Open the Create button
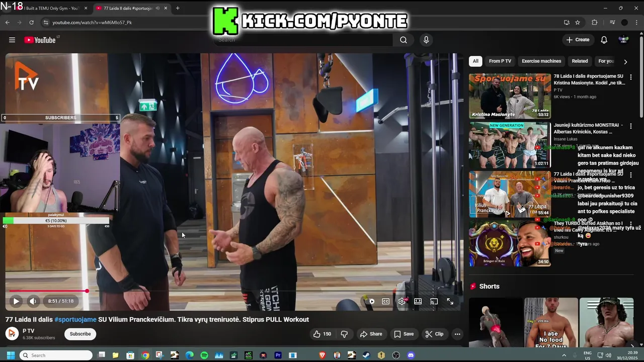Viewport: 644px width, 362px height. 578,40
